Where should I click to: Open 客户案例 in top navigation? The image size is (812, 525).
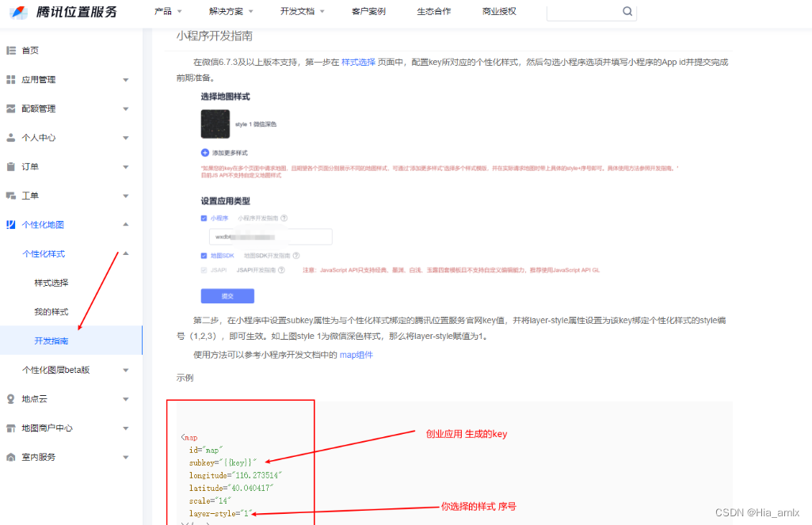[x=368, y=11]
